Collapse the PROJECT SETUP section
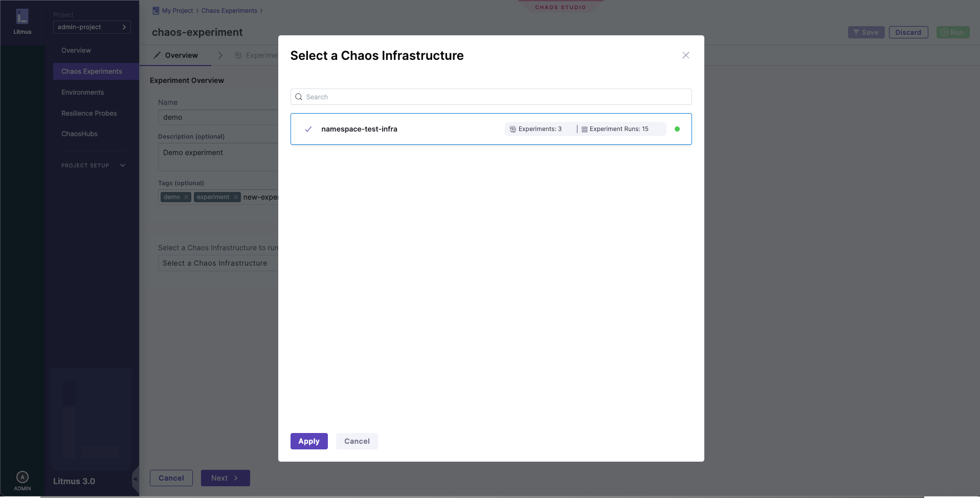This screenshot has height=498, width=980. point(123,165)
